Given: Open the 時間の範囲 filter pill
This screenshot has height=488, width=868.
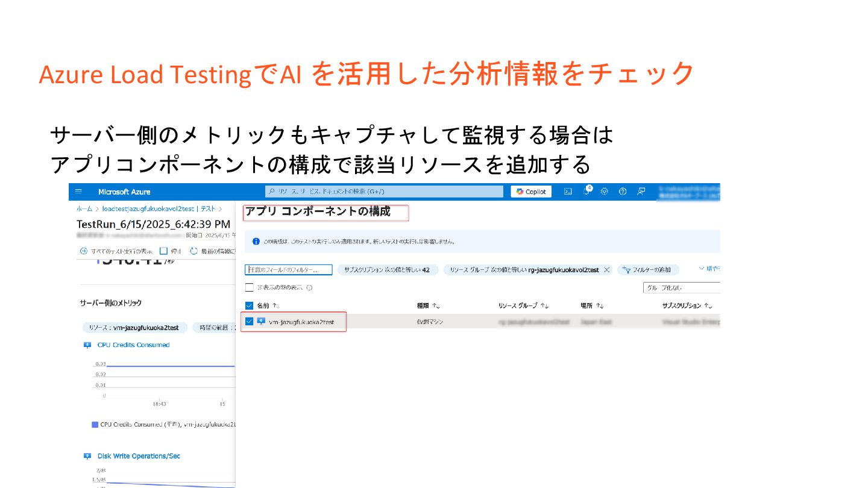Looking at the screenshot, I should (214, 328).
